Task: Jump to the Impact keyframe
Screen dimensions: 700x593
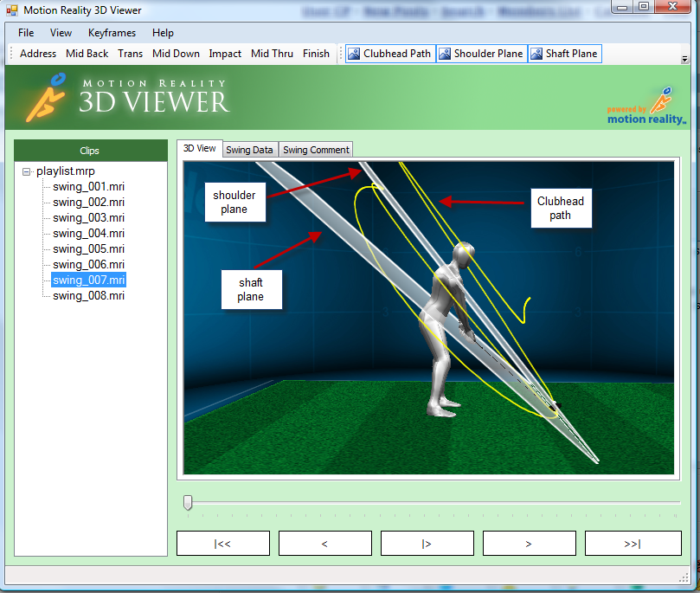Action: (x=225, y=54)
